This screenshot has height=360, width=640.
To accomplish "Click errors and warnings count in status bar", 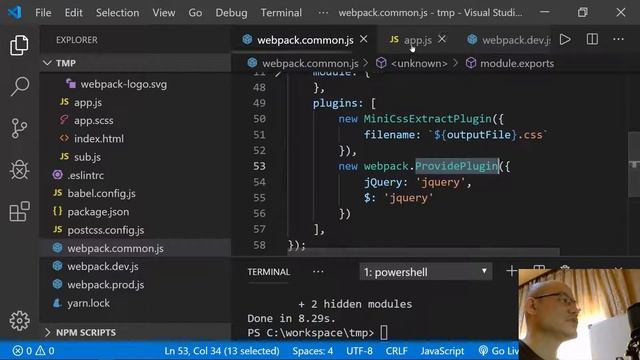I will point(33,351).
